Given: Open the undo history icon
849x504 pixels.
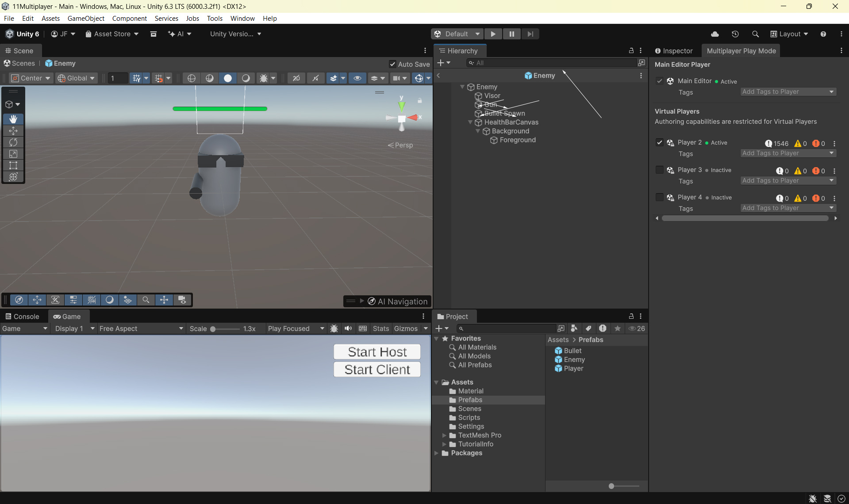Looking at the screenshot, I should (735, 34).
